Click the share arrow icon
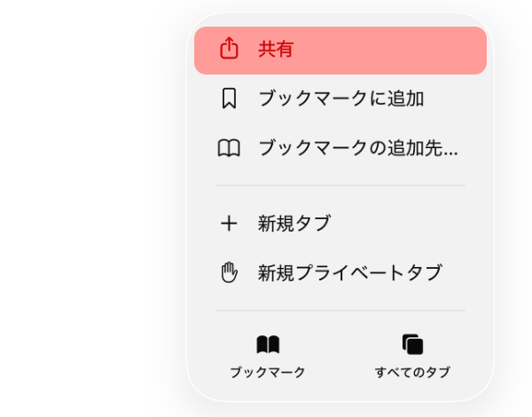532x417 pixels. tap(229, 50)
